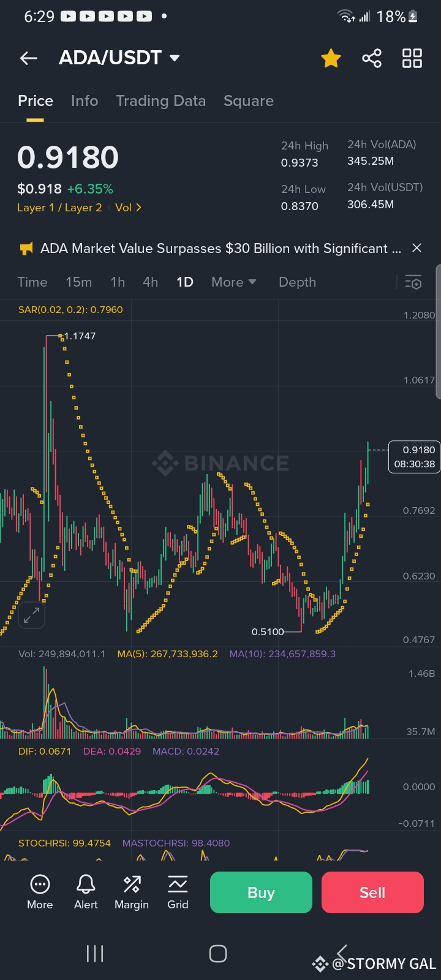This screenshot has width=441, height=980.
Task: Tap the +6.35% change percentage
Action: [90, 189]
